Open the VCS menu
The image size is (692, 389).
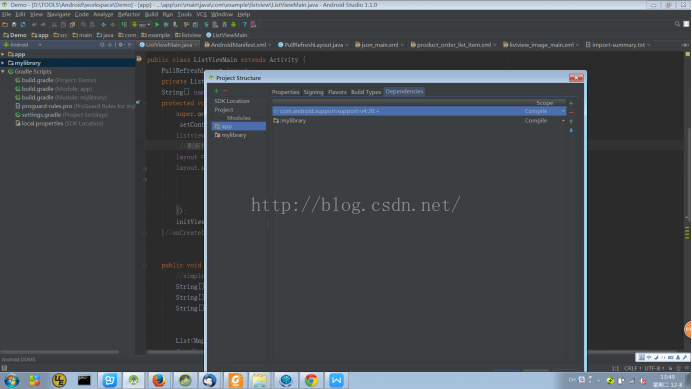pos(201,14)
